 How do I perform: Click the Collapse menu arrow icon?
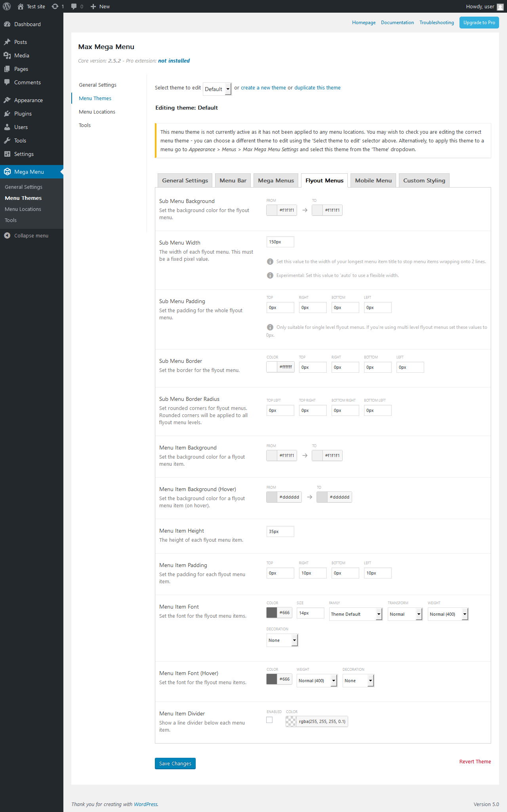tap(7, 235)
